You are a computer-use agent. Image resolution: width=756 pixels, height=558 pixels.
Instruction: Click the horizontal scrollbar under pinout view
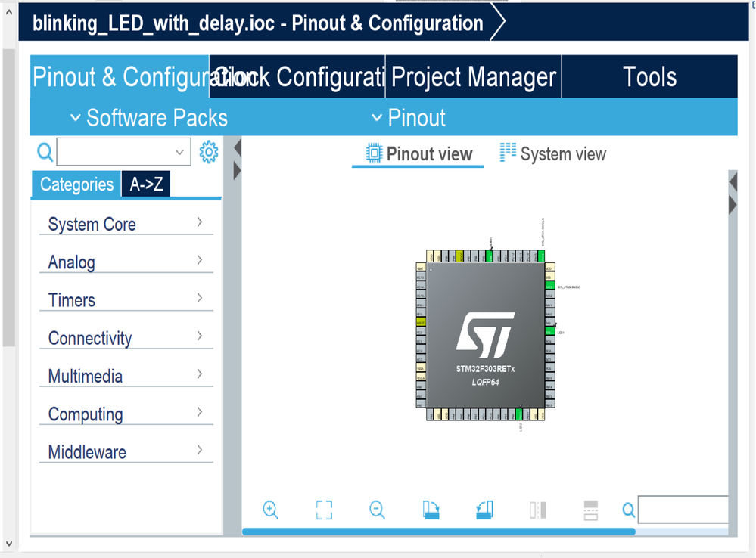point(439,532)
